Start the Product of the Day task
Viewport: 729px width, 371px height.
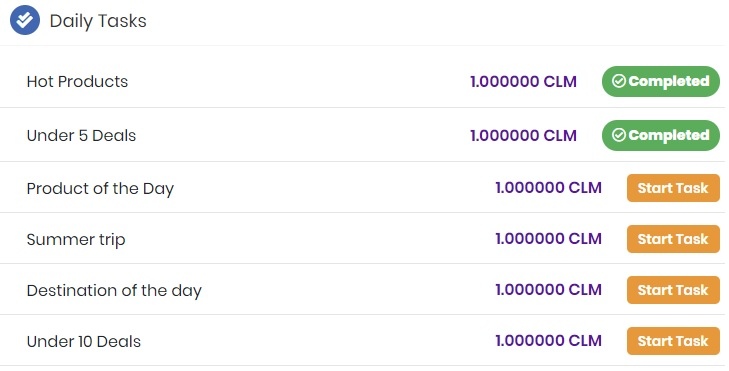[x=673, y=188]
